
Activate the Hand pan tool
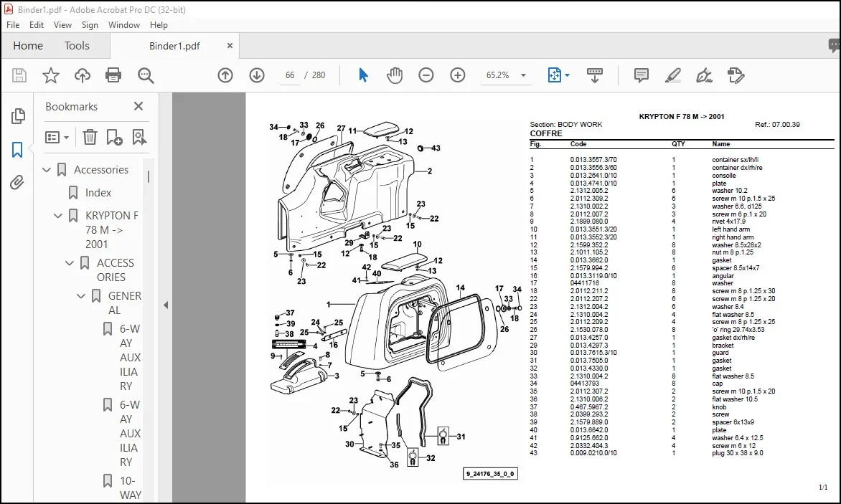[x=395, y=75]
